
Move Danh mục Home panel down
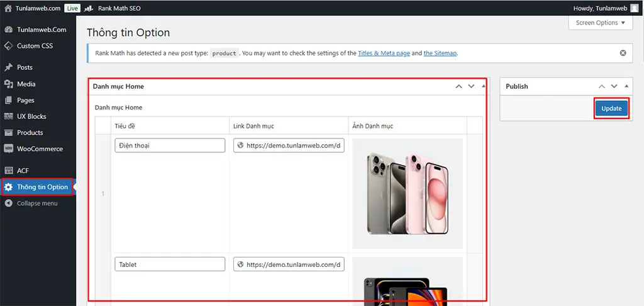click(471, 86)
